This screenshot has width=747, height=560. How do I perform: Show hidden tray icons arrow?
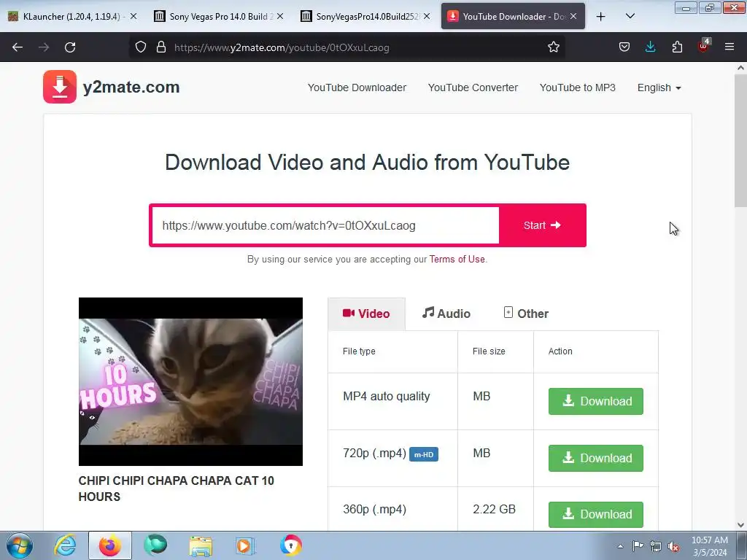620,546
